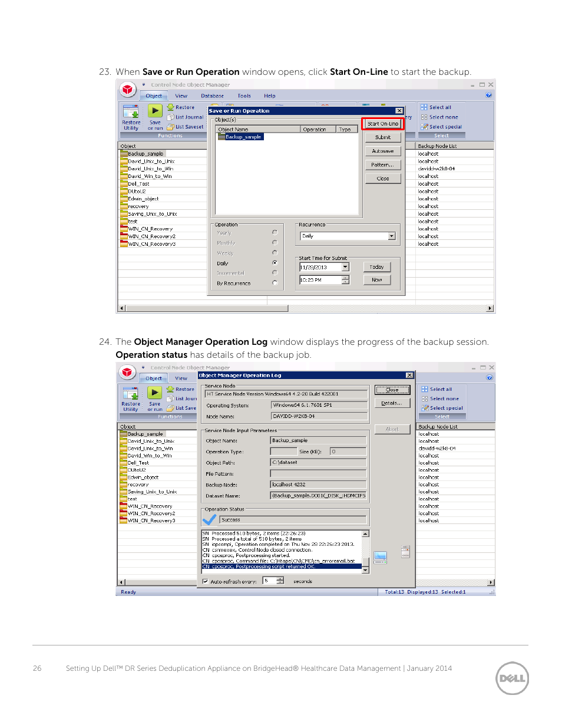This screenshot has width=562, height=728.
Task: Click Backup_sample folder icon in Save or Run Object(s) list
Action: pyautogui.click(x=222, y=137)
